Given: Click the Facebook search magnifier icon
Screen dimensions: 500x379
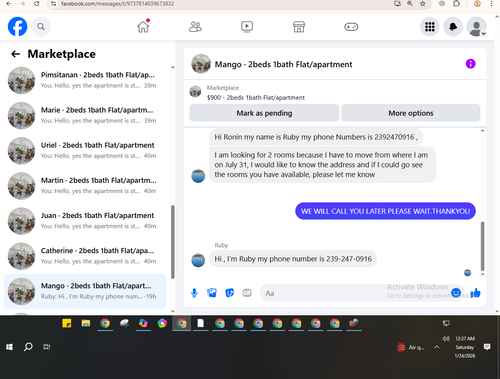Looking at the screenshot, I should click(41, 27).
